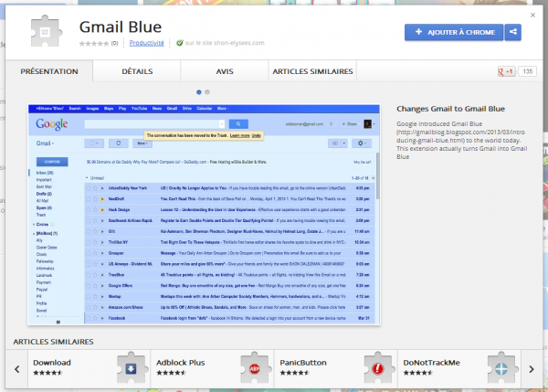Screen dimensions: 548x392
Task: Click the Adblock Plus star rating
Action: click(x=171, y=373)
